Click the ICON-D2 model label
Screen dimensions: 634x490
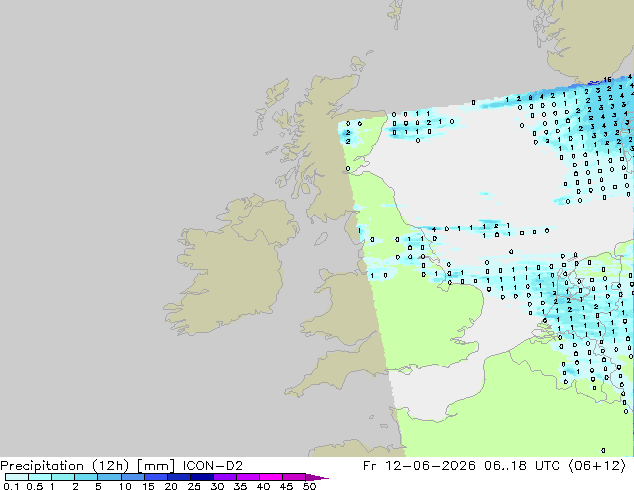pyautogui.click(x=213, y=466)
